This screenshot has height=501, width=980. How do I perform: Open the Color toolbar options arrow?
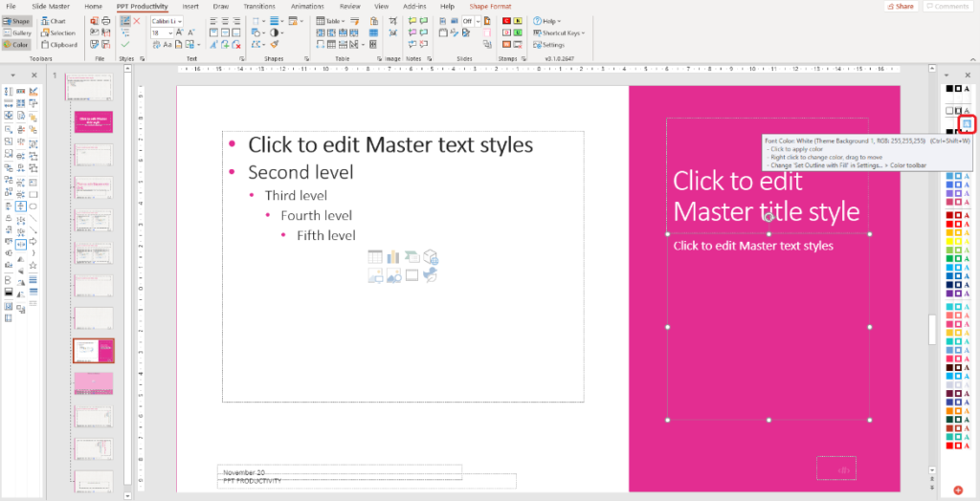[947, 75]
